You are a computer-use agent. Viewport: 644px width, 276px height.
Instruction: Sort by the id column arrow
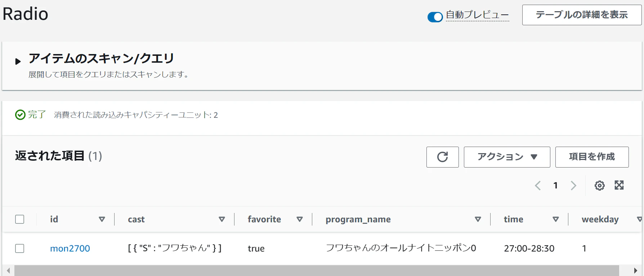(x=102, y=219)
